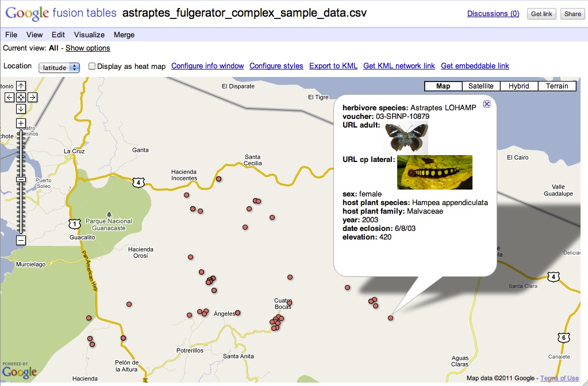Click the marker just right of Cuatro Bocas label
Viewport: 588px width, 386px height.
pyautogui.click(x=289, y=303)
